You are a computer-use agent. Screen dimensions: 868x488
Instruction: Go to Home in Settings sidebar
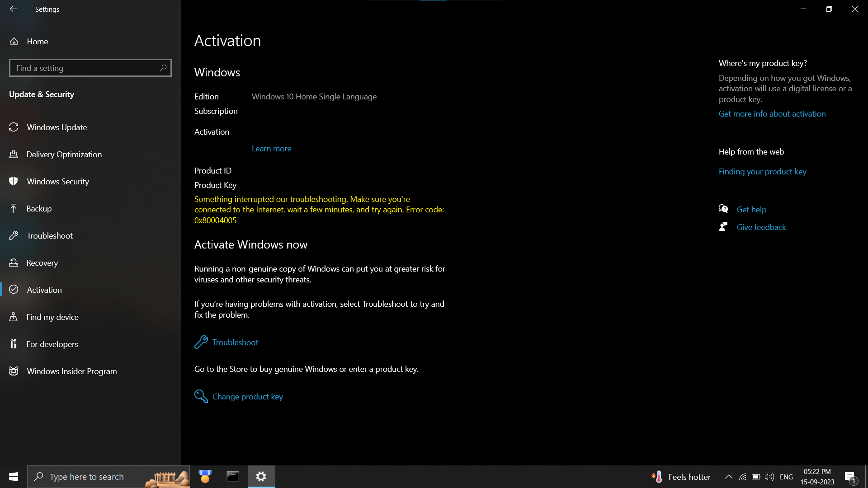pos(37,41)
